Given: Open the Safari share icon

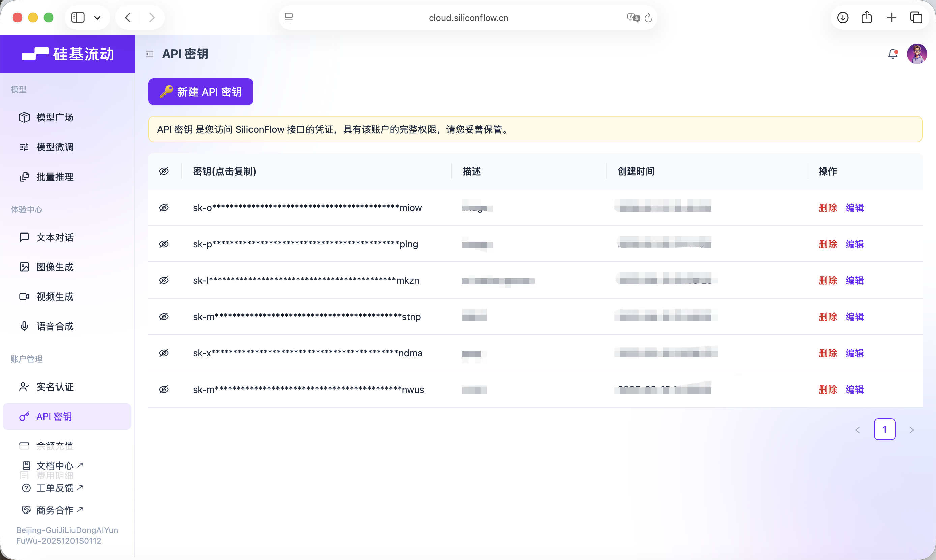Looking at the screenshot, I should [867, 18].
